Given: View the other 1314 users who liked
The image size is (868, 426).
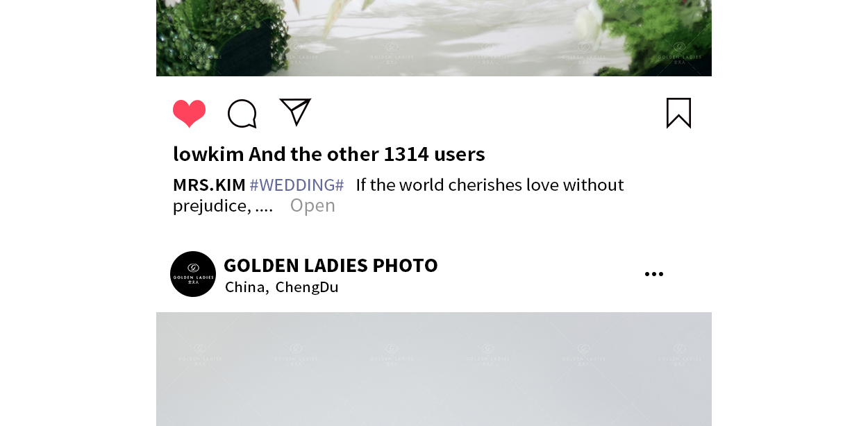Looking at the screenshot, I should tap(367, 154).
